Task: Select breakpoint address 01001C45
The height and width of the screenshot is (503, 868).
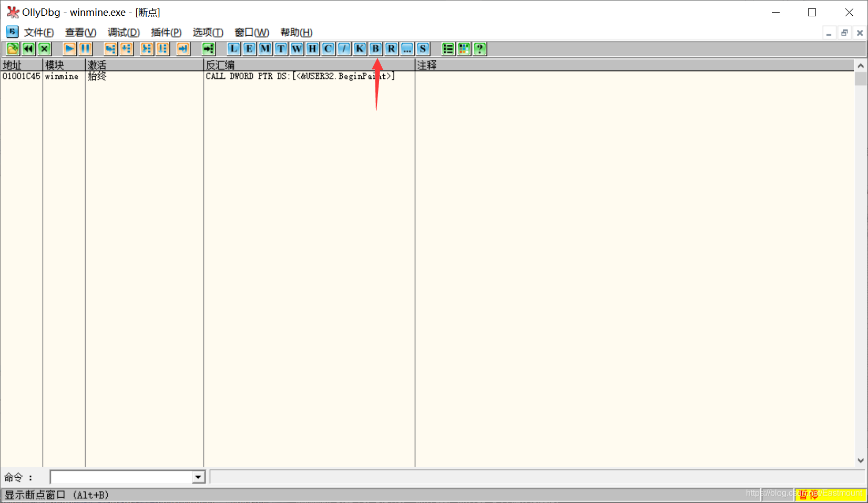Action: click(x=21, y=76)
